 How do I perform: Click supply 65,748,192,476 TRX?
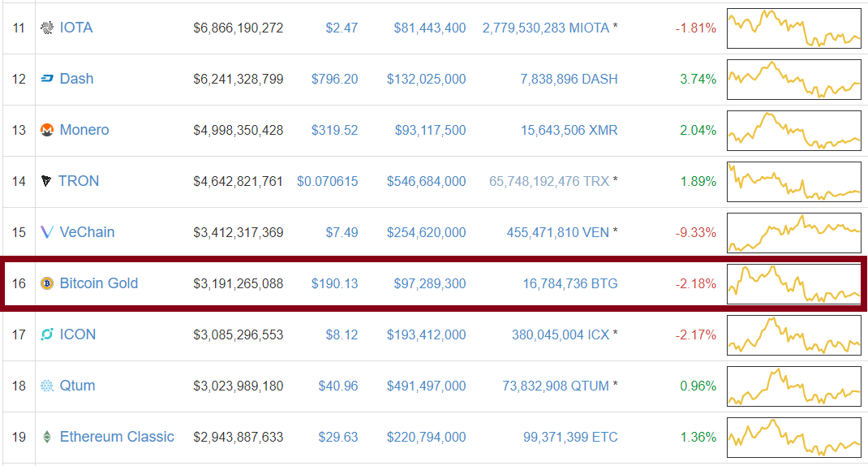click(549, 181)
